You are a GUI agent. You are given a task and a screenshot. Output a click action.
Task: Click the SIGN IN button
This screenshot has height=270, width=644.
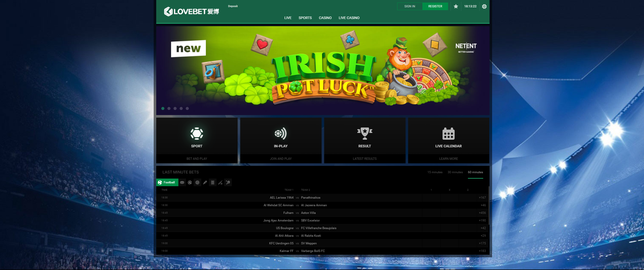[410, 6]
